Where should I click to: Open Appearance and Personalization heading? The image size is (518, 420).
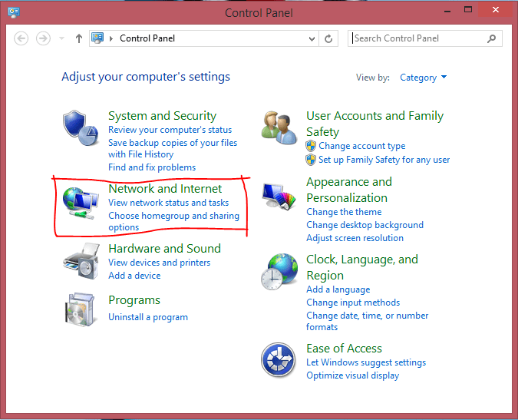pos(349,190)
